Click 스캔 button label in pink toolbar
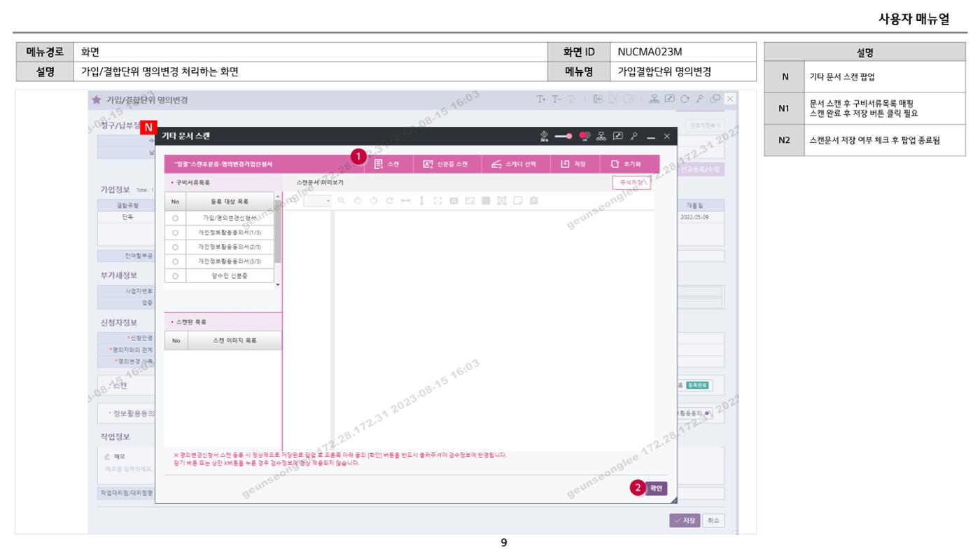Viewport: 980px width, 552px height. 394,164
